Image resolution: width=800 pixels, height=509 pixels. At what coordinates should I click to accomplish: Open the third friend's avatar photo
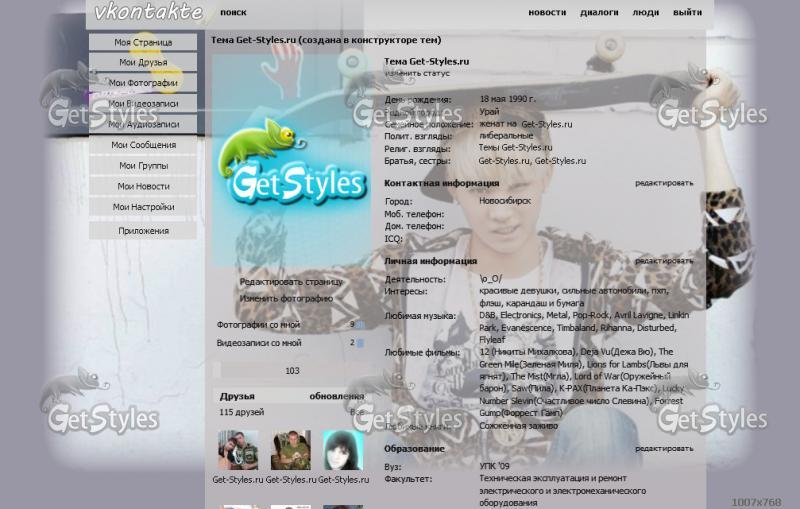(342, 450)
